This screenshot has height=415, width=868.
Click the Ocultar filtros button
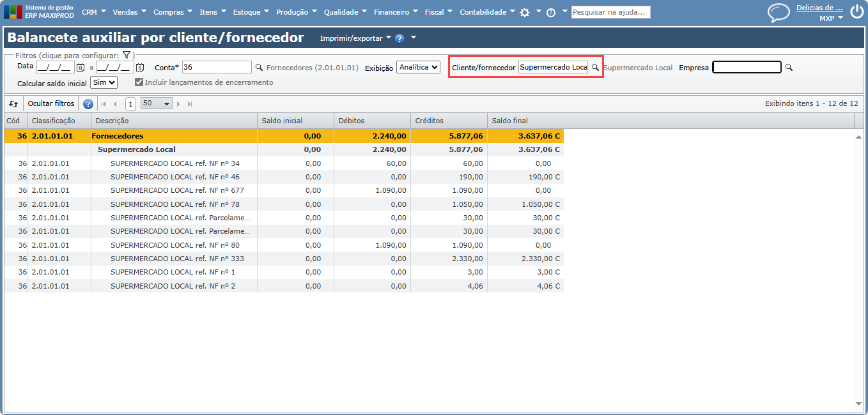point(51,103)
